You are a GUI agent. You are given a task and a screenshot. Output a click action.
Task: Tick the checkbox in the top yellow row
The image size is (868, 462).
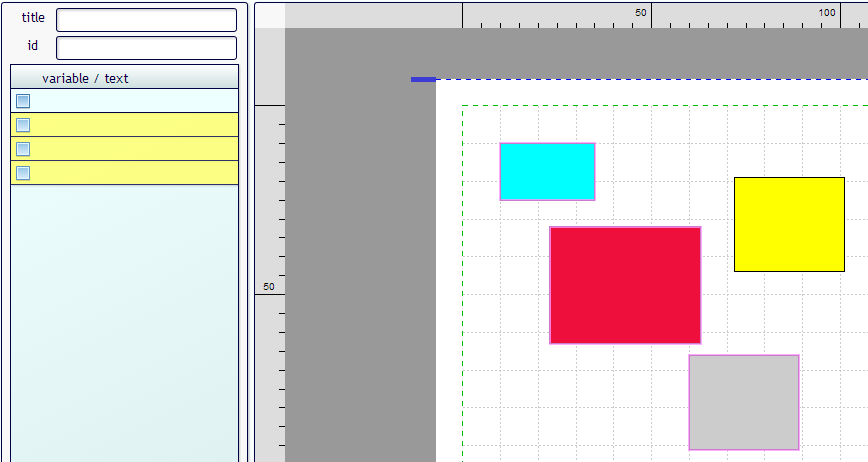(23, 125)
